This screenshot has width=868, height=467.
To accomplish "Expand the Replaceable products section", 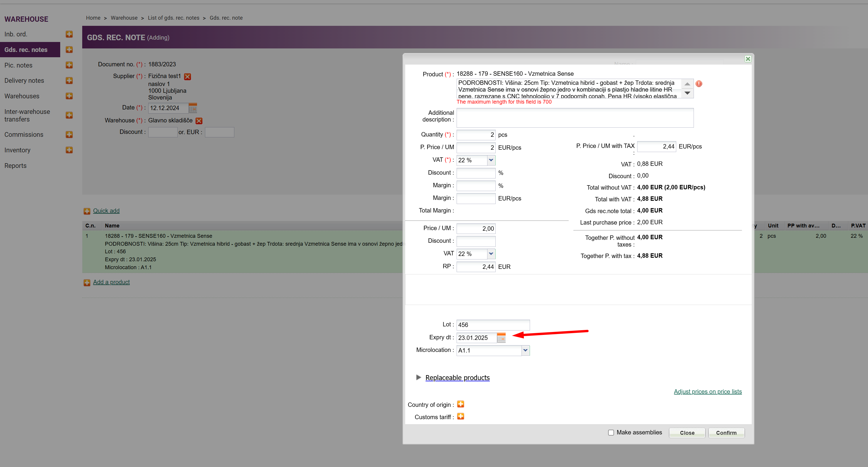I will click(x=457, y=377).
